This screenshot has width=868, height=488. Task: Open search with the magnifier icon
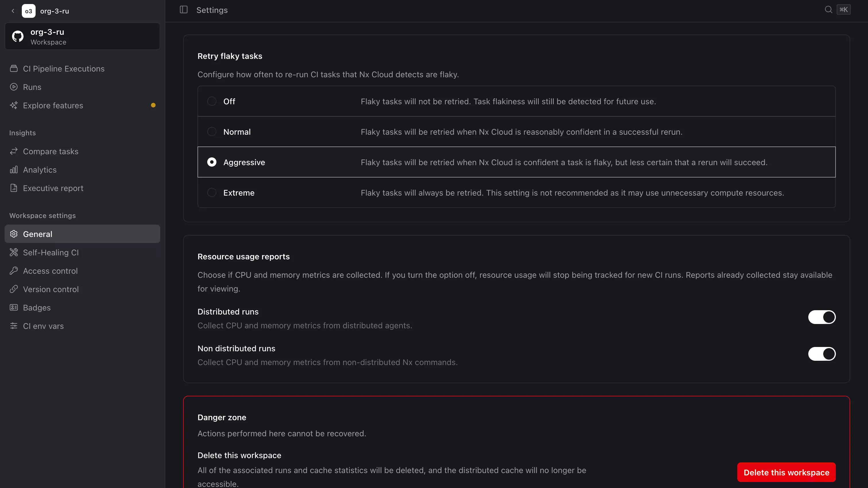pos(828,10)
